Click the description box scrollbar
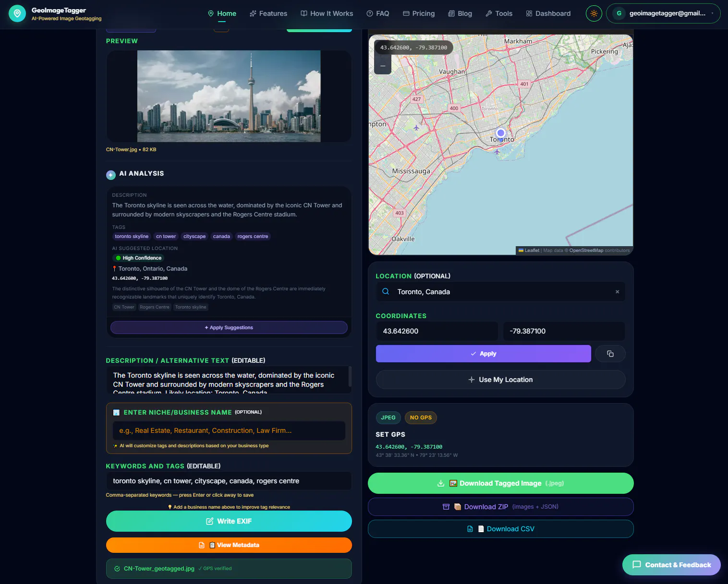728x584 pixels. (x=350, y=377)
